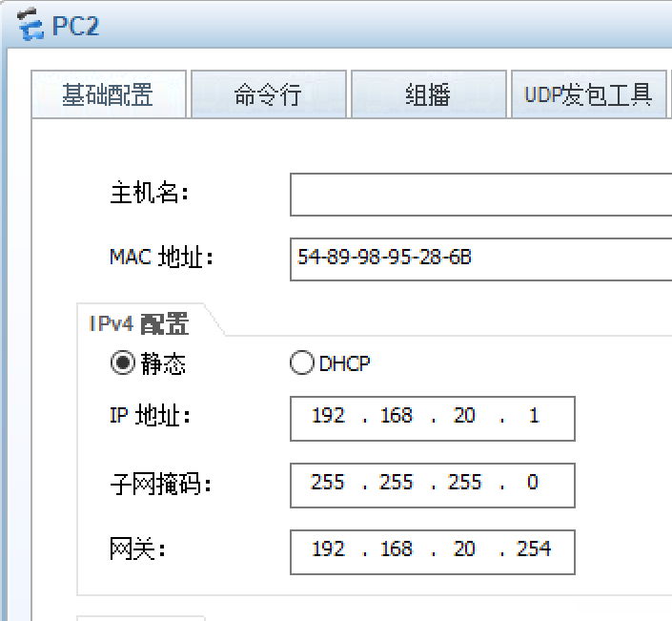Image resolution: width=672 pixels, height=621 pixels.
Task: Click the MAC 地址 field
Action: point(480,259)
